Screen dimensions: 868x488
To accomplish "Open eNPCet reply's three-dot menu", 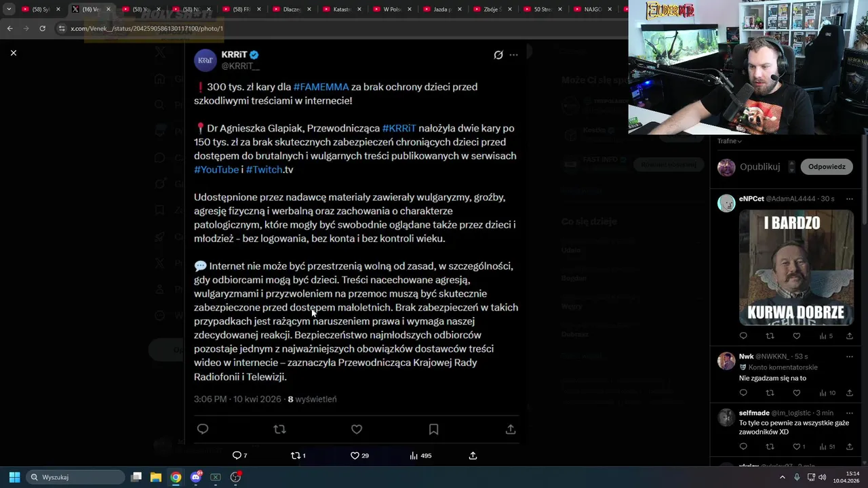I will tap(849, 199).
